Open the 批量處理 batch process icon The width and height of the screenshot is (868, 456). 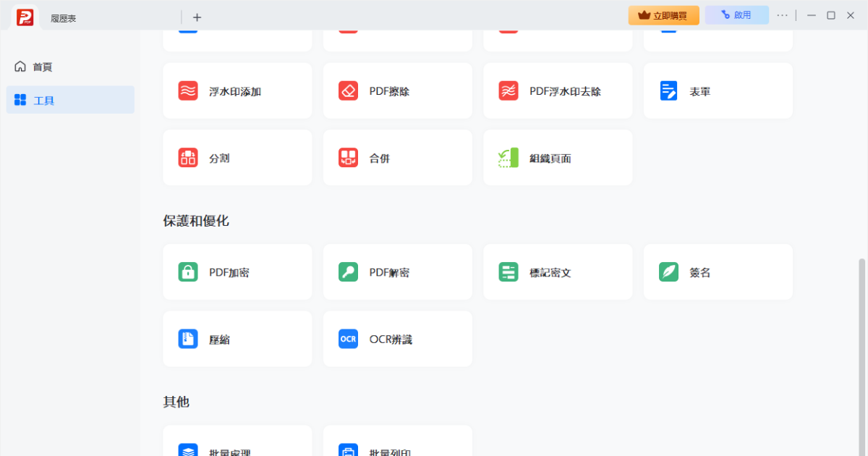coord(188,450)
